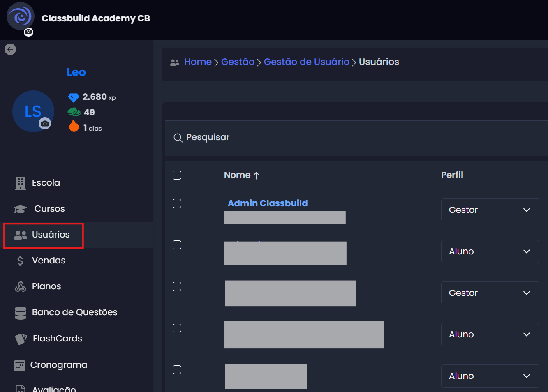Click the FlashCards cards icon
Image resolution: width=548 pixels, height=392 pixels.
(x=21, y=339)
